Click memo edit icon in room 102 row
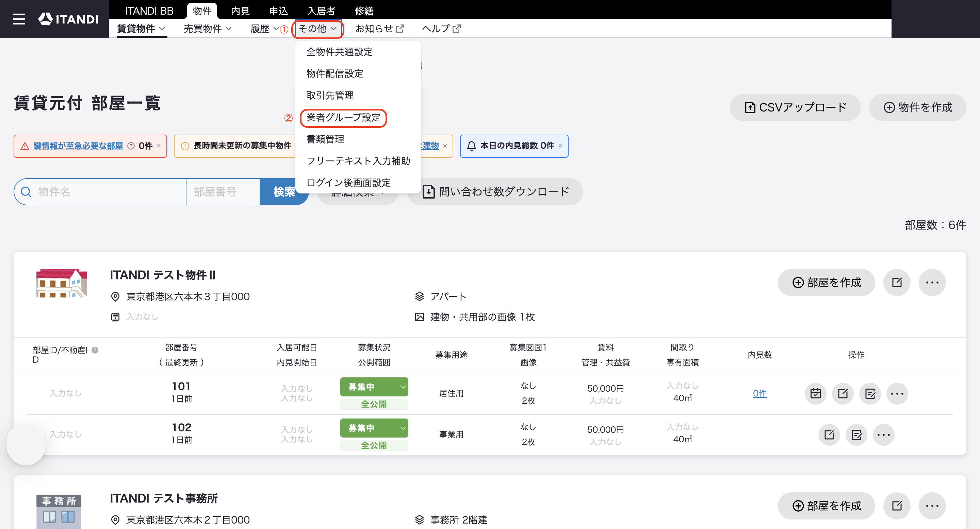The height and width of the screenshot is (529, 980). (x=856, y=434)
